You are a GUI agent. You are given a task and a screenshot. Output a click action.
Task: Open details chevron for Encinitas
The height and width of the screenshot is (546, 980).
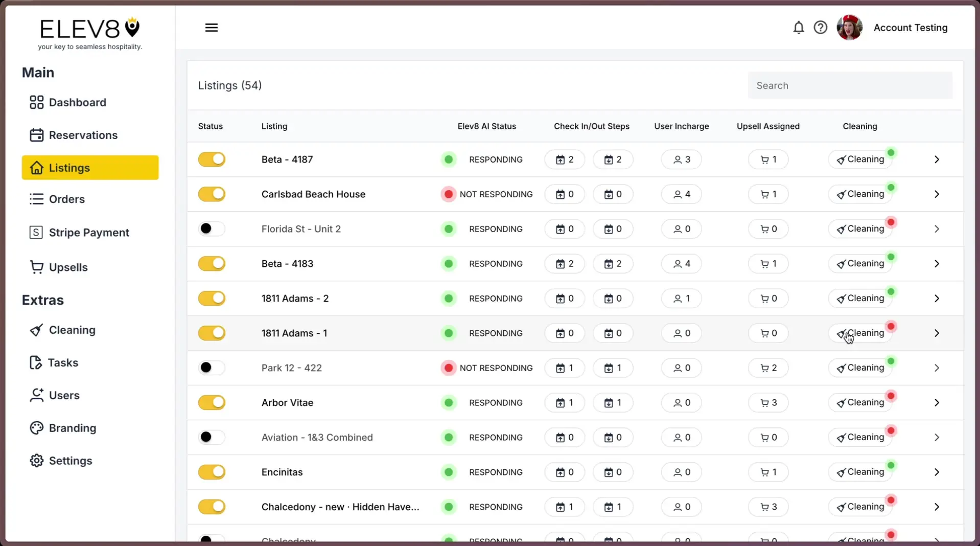coord(937,472)
